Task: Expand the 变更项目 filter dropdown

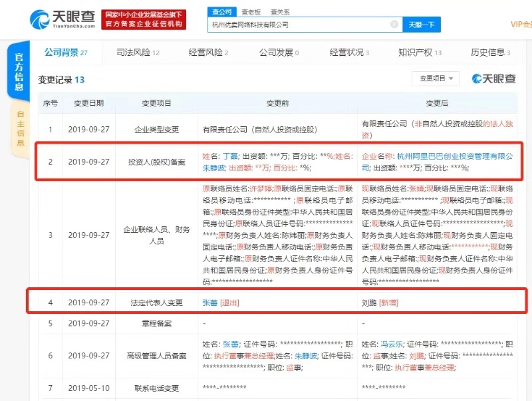Action: tap(436, 78)
